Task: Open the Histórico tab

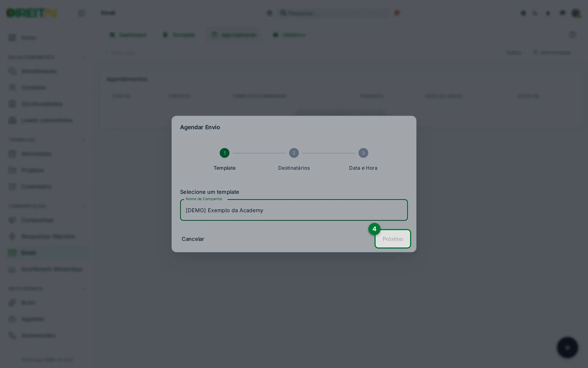Action: pos(289,35)
